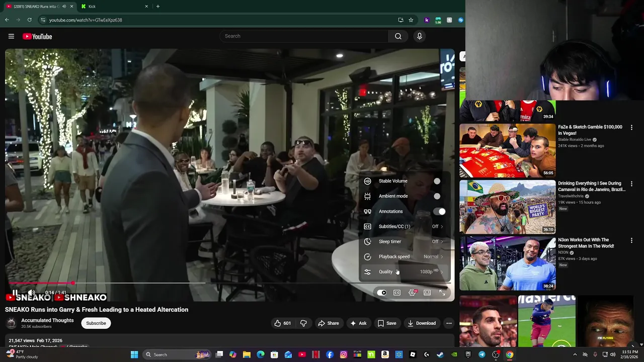Image resolution: width=644 pixels, height=362 pixels.
Task: Open Steam from the taskbar
Action: [440, 354]
